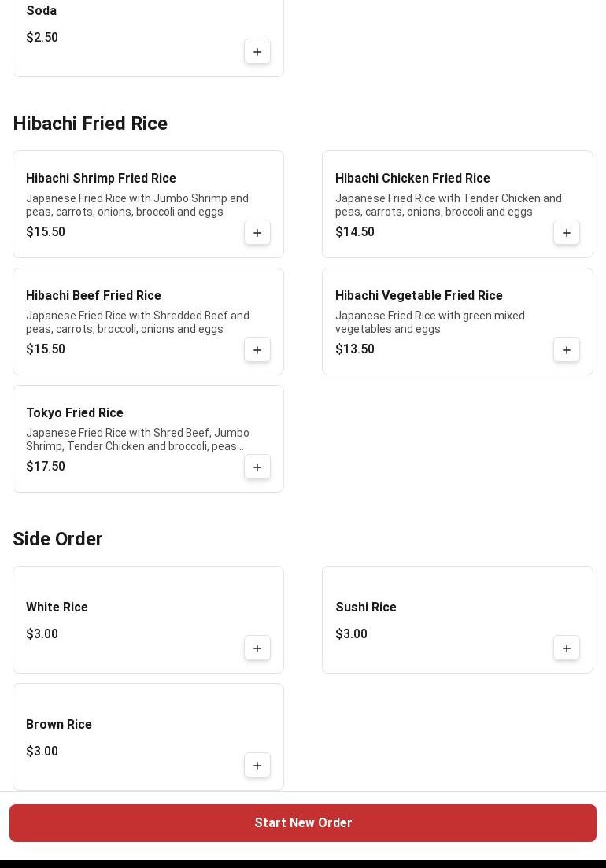The image size is (606, 868).
Task: Add Tokyo Fried Rice to order
Action: click(x=257, y=467)
